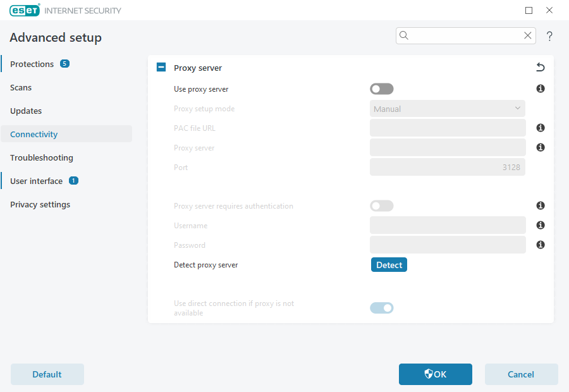Click the search magnifier icon
Screen dimensions: 569x392
point(404,35)
